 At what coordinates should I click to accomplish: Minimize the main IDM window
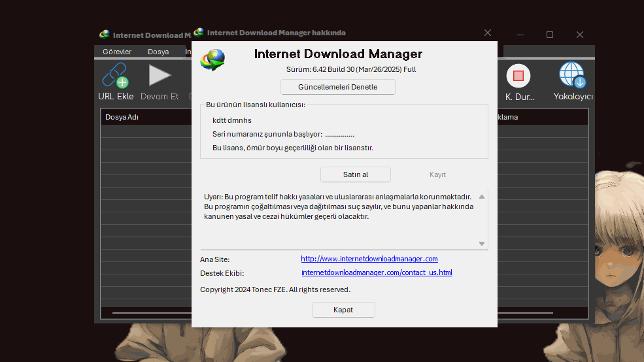click(520, 35)
